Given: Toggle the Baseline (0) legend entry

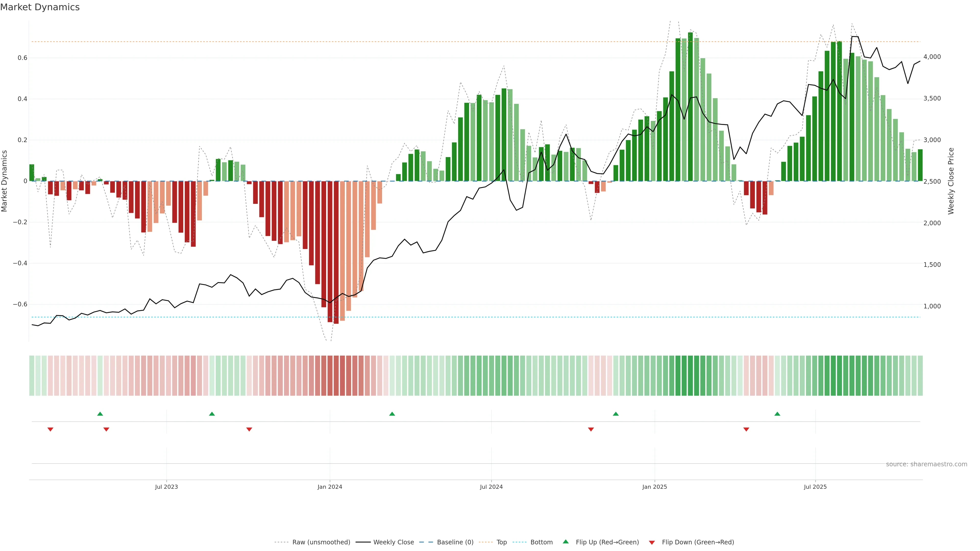Looking at the screenshot, I should click(x=455, y=542).
